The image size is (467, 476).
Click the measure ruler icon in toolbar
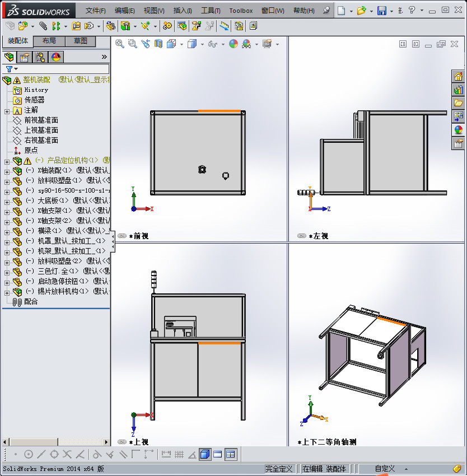224,26
